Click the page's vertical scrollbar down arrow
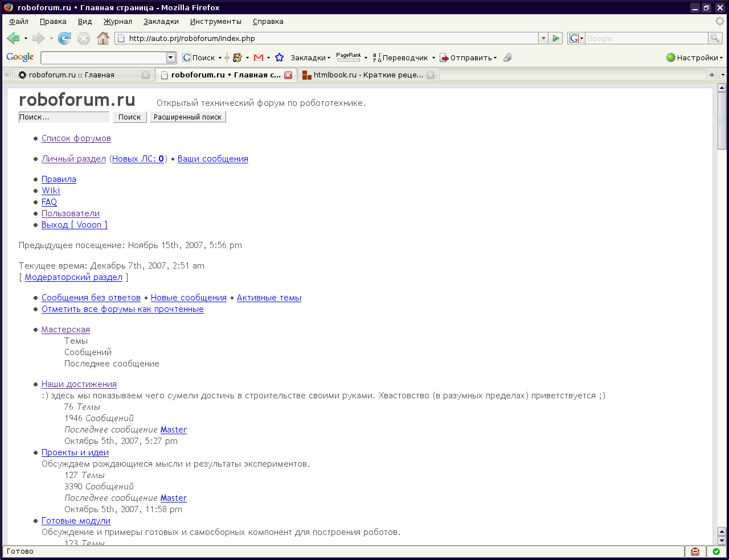This screenshot has width=729, height=560. pyautogui.click(x=722, y=541)
